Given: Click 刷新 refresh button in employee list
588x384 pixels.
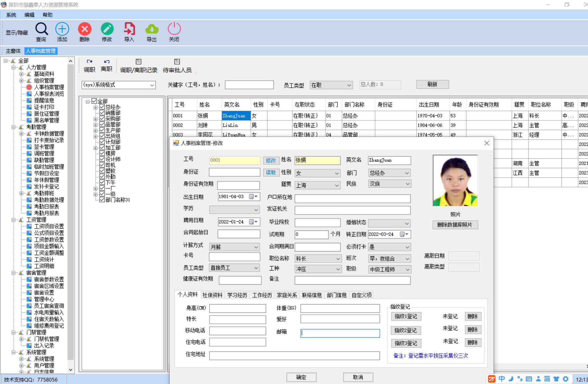Looking at the screenshot, I should pos(433,84).
